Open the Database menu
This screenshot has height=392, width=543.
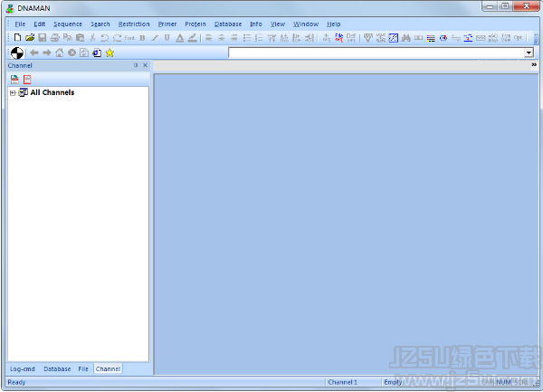pos(228,24)
